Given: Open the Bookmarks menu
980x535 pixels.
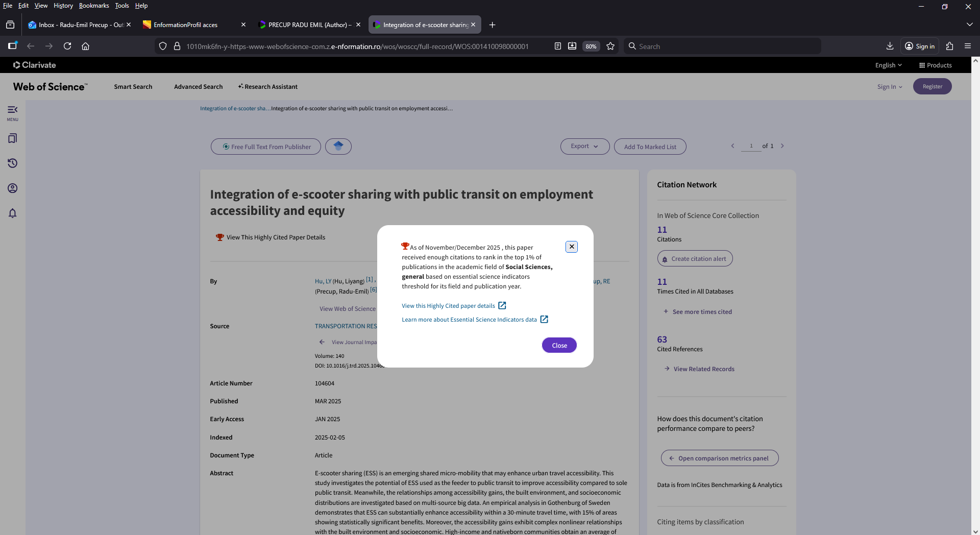Looking at the screenshot, I should 94,6.
